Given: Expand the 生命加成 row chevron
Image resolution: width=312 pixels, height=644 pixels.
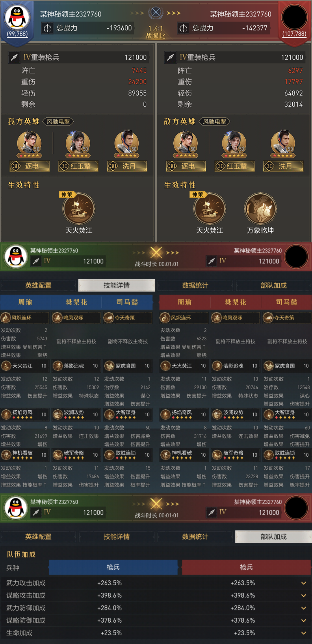Looking at the screenshot, I should (x=304, y=633).
